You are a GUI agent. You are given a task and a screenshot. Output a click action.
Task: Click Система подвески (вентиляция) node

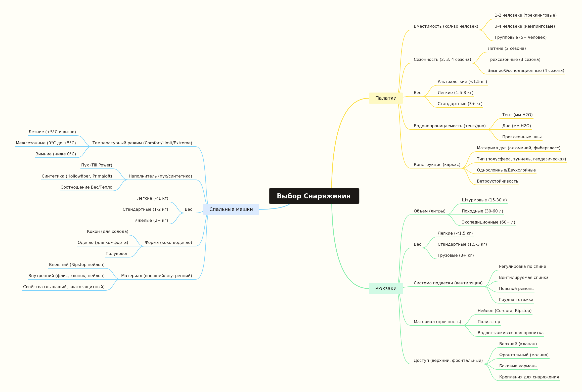[448, 283]
